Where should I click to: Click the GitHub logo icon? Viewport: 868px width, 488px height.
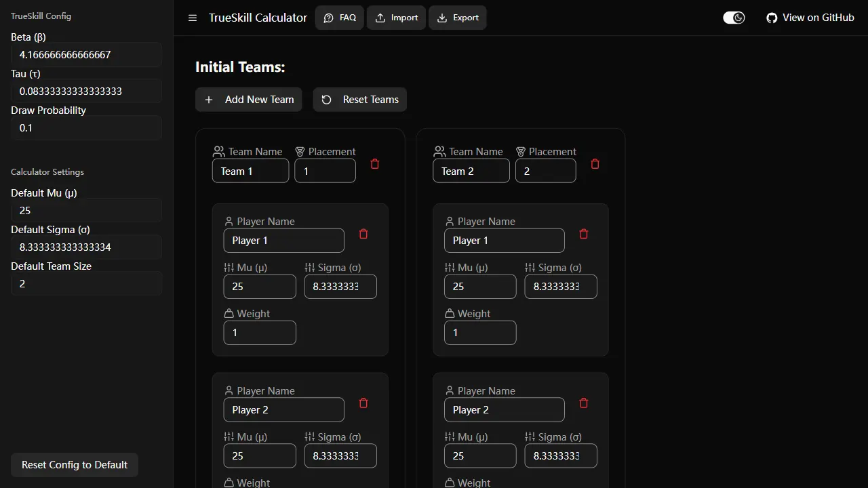point(772,18)
